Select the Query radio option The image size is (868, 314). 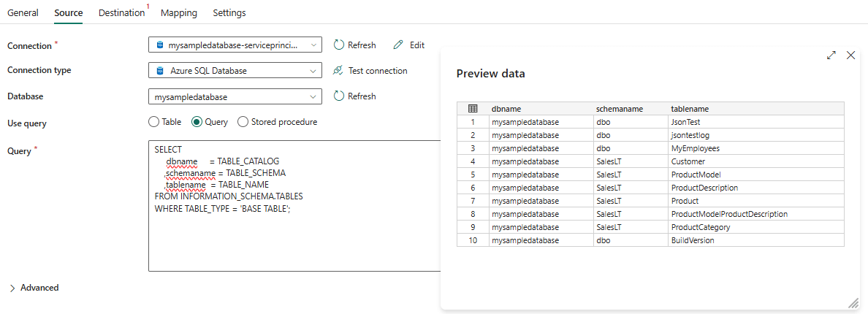[x=197, y=122]
